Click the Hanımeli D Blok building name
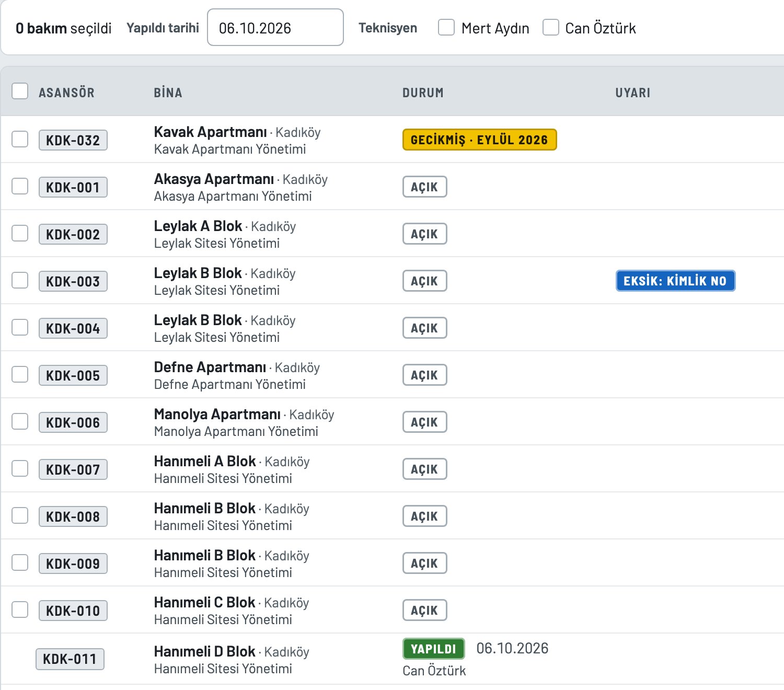This screenshot has height=690, width=784. (204, 651)
